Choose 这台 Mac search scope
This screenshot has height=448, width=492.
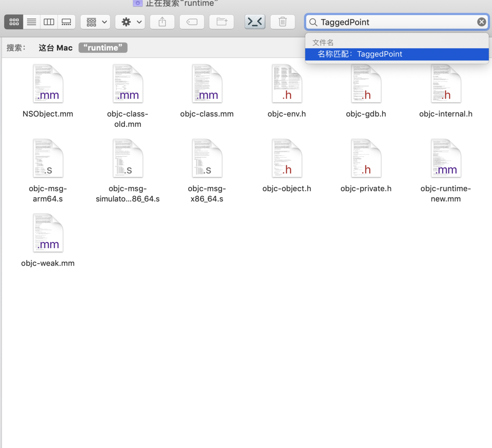56,48
